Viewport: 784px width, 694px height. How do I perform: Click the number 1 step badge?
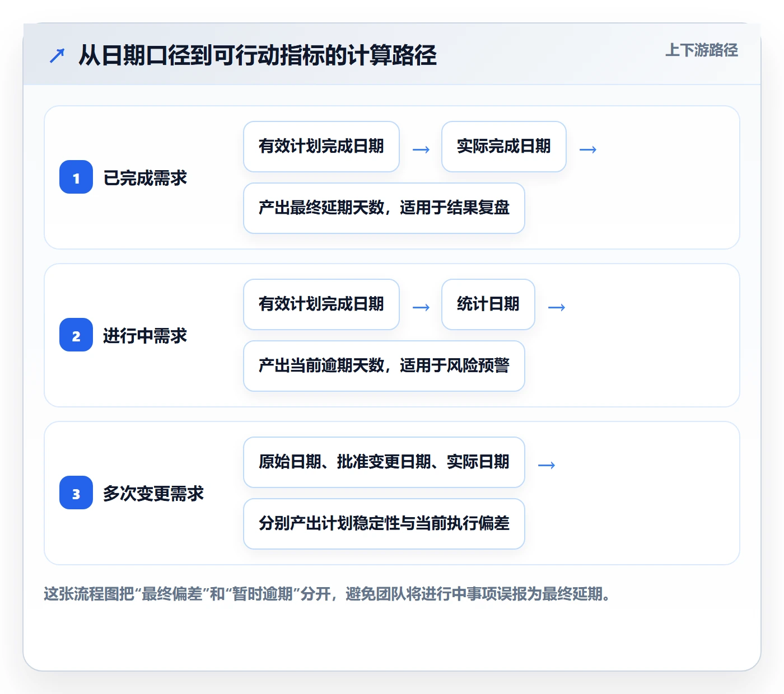[76, 177]
